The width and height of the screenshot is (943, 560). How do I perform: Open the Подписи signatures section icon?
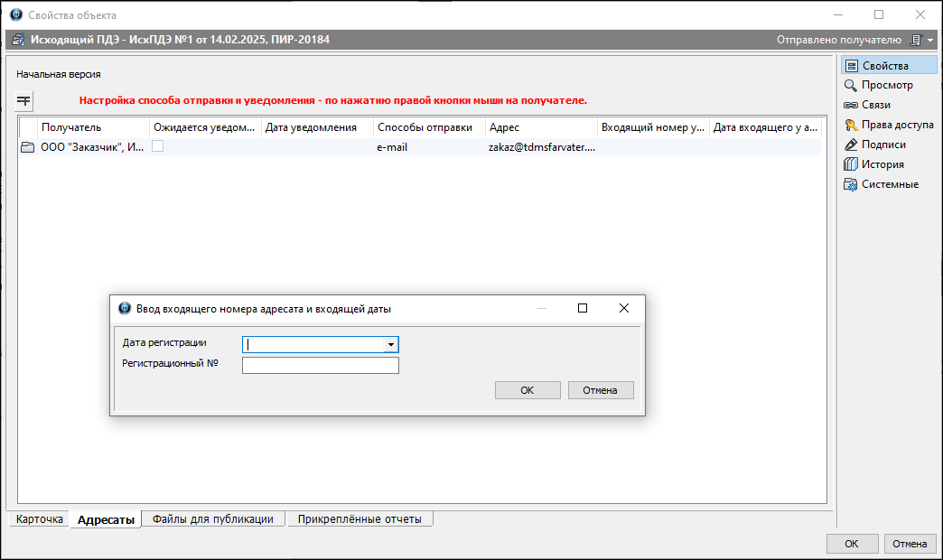tap(851, 145)
